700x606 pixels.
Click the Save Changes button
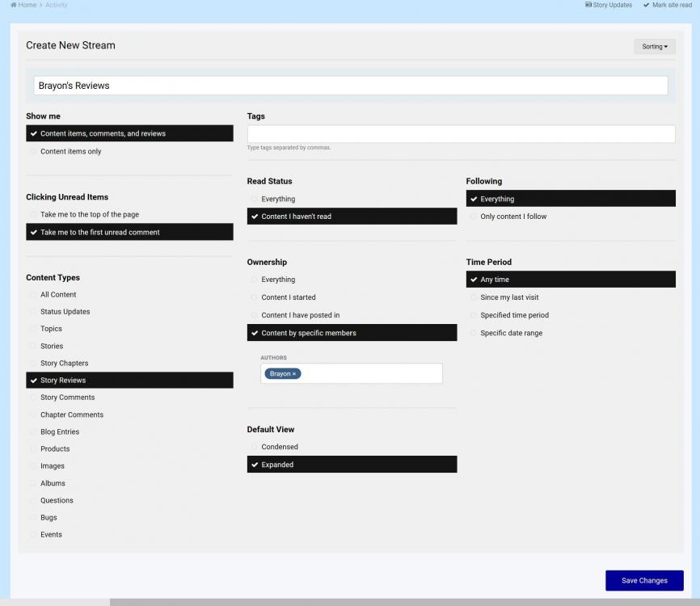tap(643, 580)
